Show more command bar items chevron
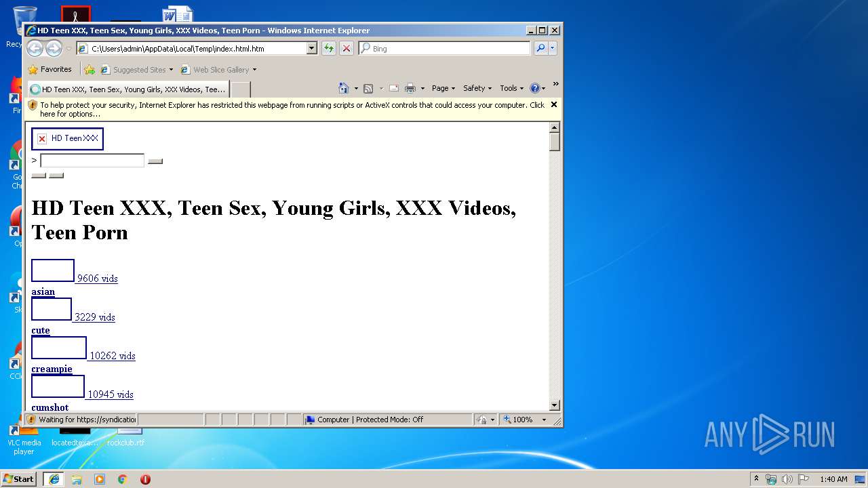 [x=555, y=84]
